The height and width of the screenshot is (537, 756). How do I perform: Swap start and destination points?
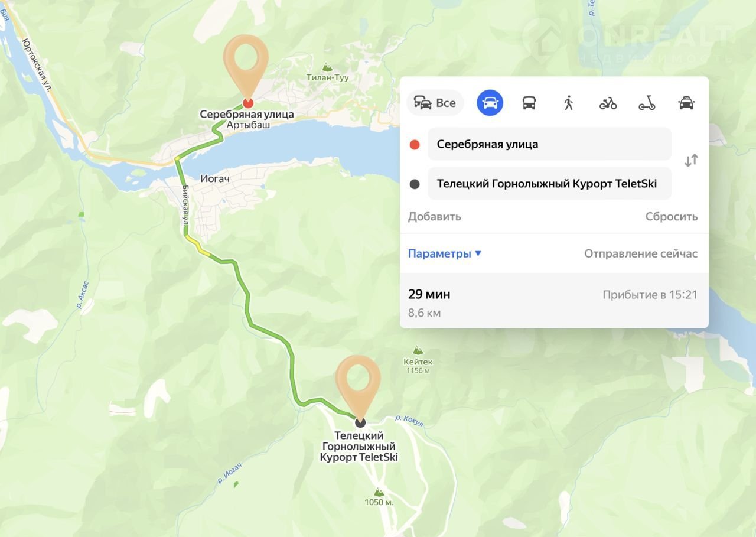click(x=691, y=160)
